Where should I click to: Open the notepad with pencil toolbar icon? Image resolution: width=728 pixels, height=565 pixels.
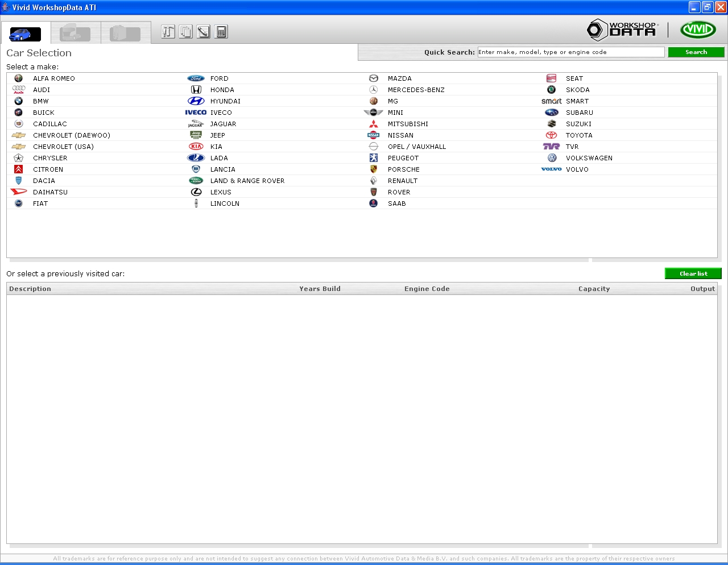(204, 32)
